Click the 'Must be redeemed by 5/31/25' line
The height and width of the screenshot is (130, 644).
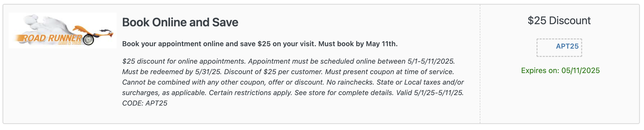[172, 72]
